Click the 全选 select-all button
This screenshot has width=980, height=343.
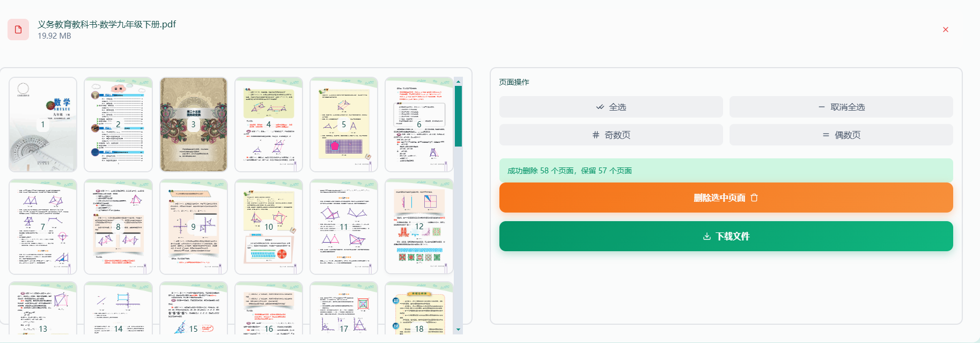(x=611, y=107)
